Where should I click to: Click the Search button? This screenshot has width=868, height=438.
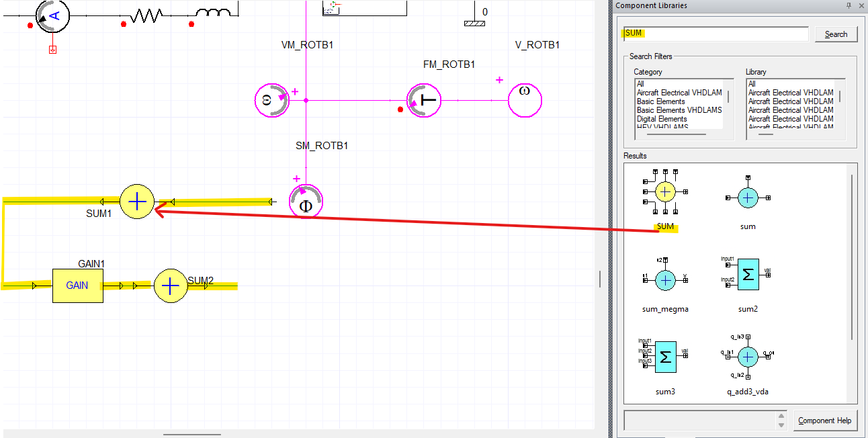click(836, 34)
